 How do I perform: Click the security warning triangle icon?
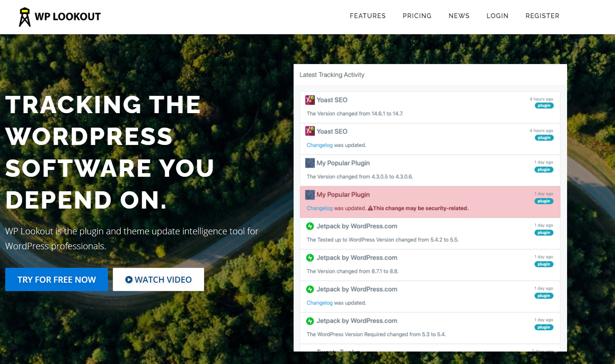370,208
